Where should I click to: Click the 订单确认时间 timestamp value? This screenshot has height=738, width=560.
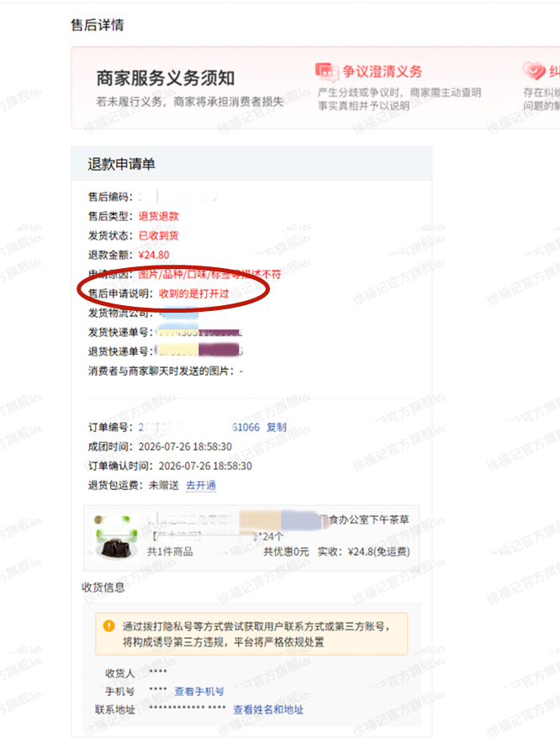[x=205, y=466]
